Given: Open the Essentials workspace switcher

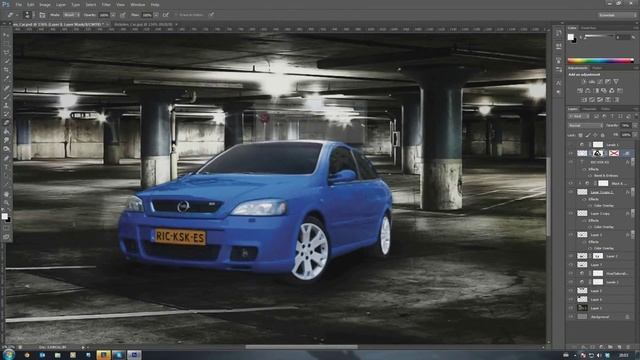Looking at the screenshot, I should point(617,15).
